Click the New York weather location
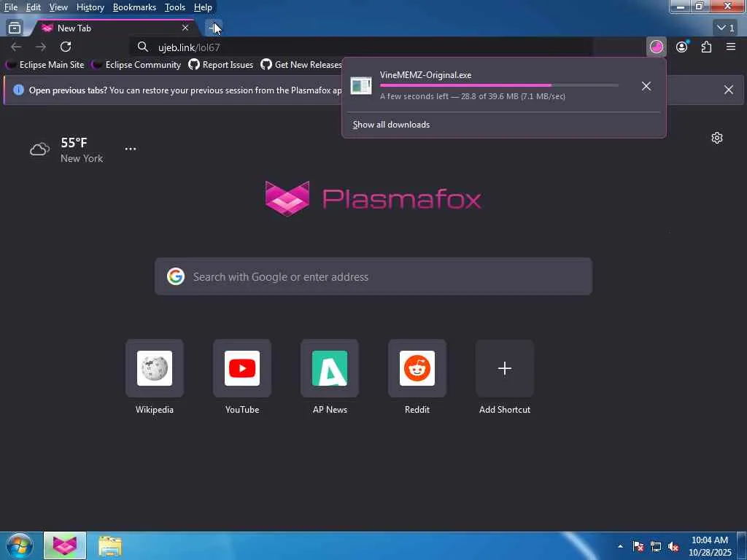The height and width of the screenshot is (560, 747). pyautogui.click(x=82, y=158)
